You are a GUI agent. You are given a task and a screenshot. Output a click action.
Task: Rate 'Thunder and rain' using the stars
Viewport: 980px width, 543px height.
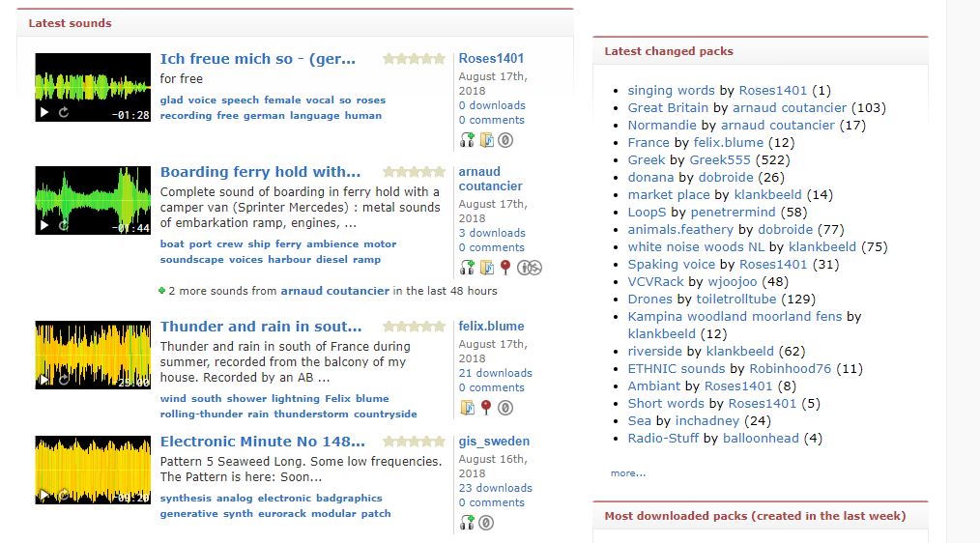tap(414, 327)
